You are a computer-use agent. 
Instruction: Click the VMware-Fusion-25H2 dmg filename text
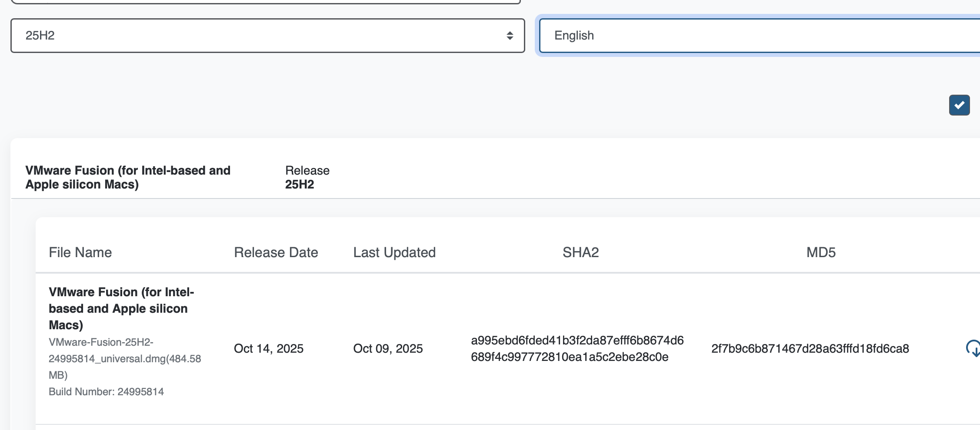[124, 358]
